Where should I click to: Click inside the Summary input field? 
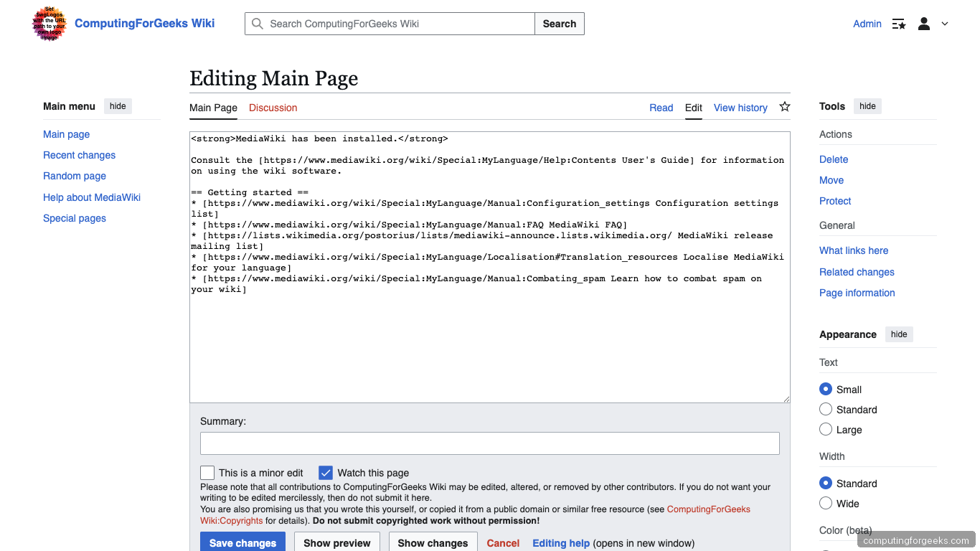(489, 443)
